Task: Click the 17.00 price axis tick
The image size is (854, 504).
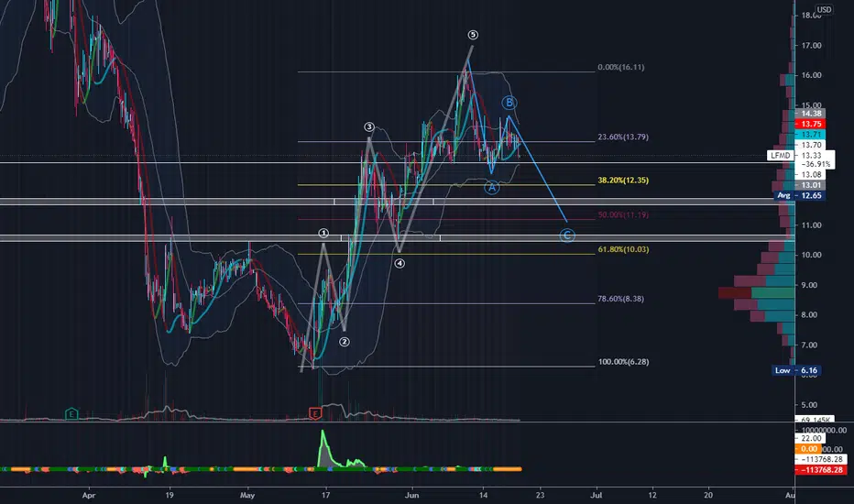Action: 811,45
